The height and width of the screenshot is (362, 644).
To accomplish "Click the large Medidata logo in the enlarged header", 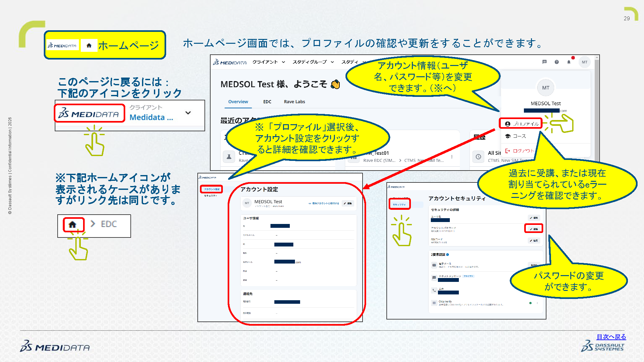I will pos(89,113).
